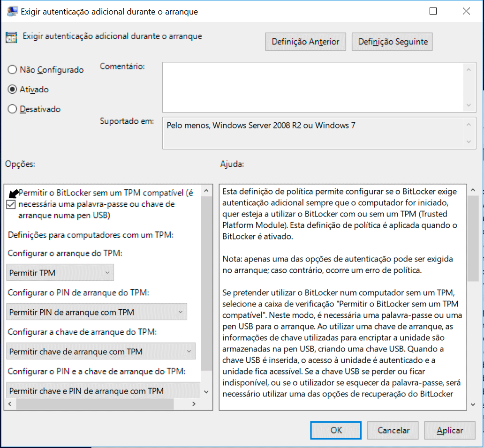This screenshot has height=448, width=484.
Task: Toggle Permitir o BitLocker sem TPM compatível checkbox
Action: point(11,204)
